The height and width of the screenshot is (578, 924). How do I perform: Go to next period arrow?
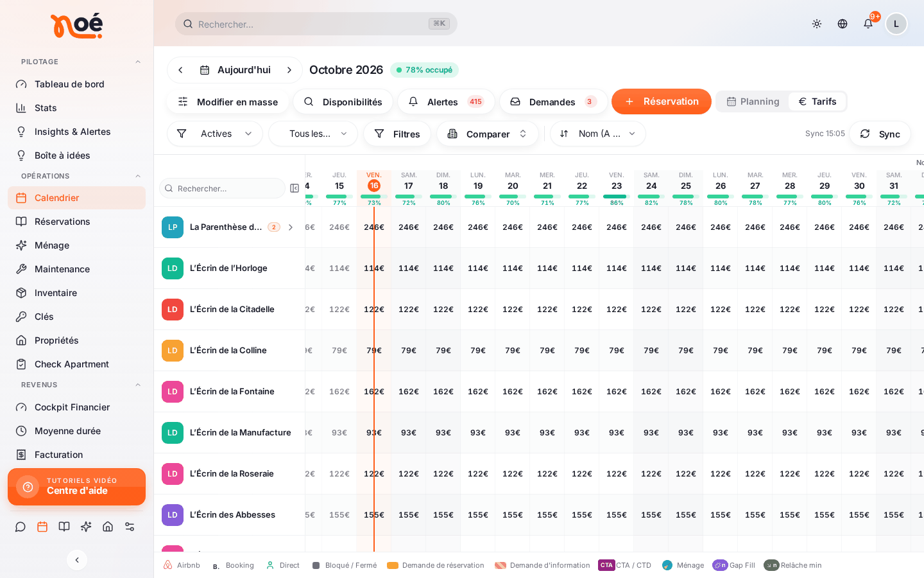(289, 70)
